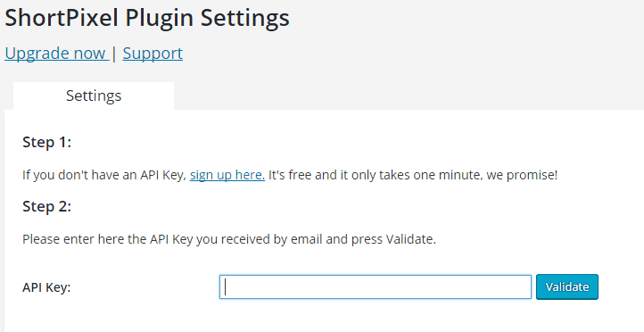The height and width of the screenshot is (332, 644).
Task: Click the word Plugin in the page heading
Action: pos(160,18)
